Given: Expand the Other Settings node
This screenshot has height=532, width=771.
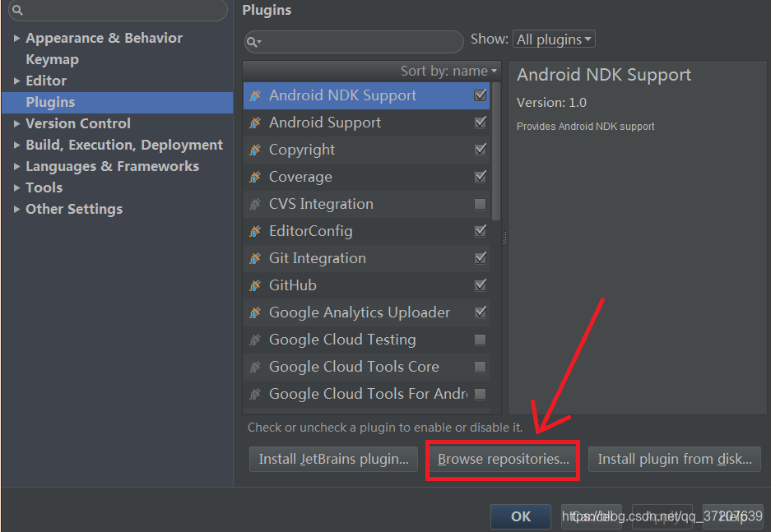Looking at the screenshot, I should pos(16,209).
